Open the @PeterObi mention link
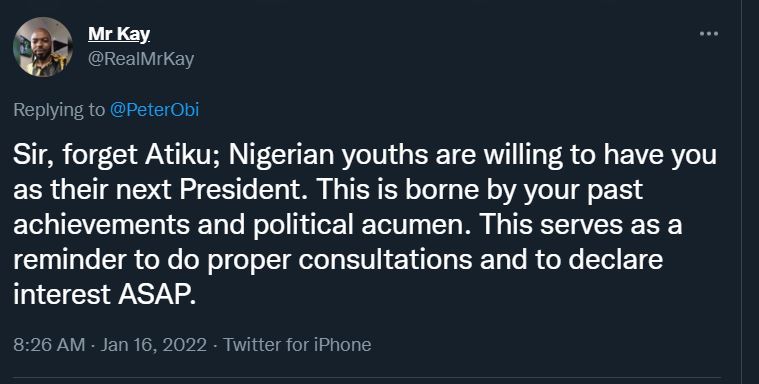Screen dimensions: 759x384 (x=154, y=110)
